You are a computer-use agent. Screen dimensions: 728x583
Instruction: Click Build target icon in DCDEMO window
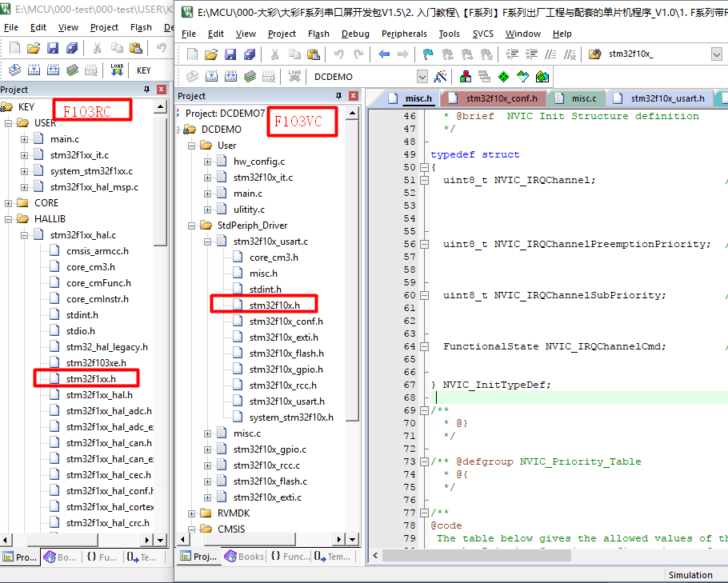coord(211,77)
